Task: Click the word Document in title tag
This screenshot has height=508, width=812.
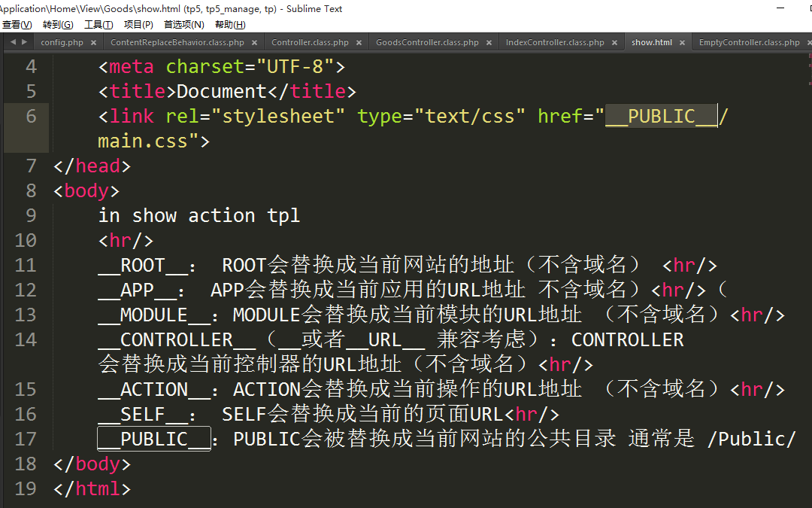Action: pyautogui.click(x=222, y=91)
